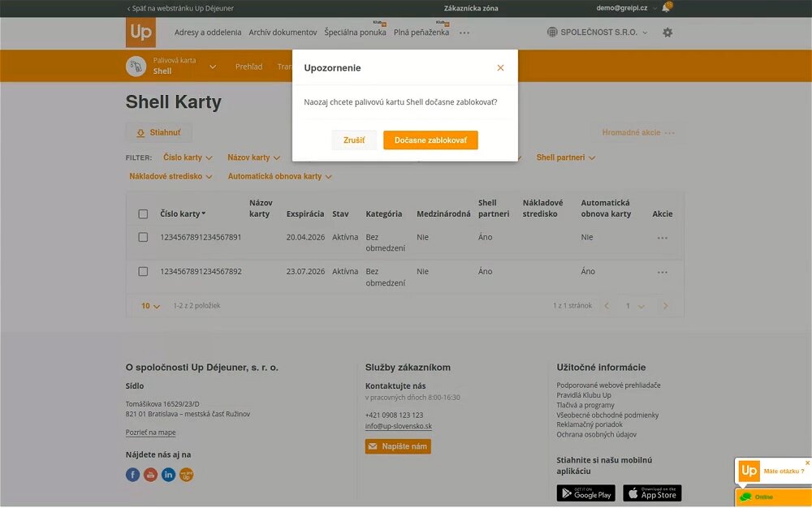Open settings gear icon
Viewport: 812px width, 508px height.
667,32
